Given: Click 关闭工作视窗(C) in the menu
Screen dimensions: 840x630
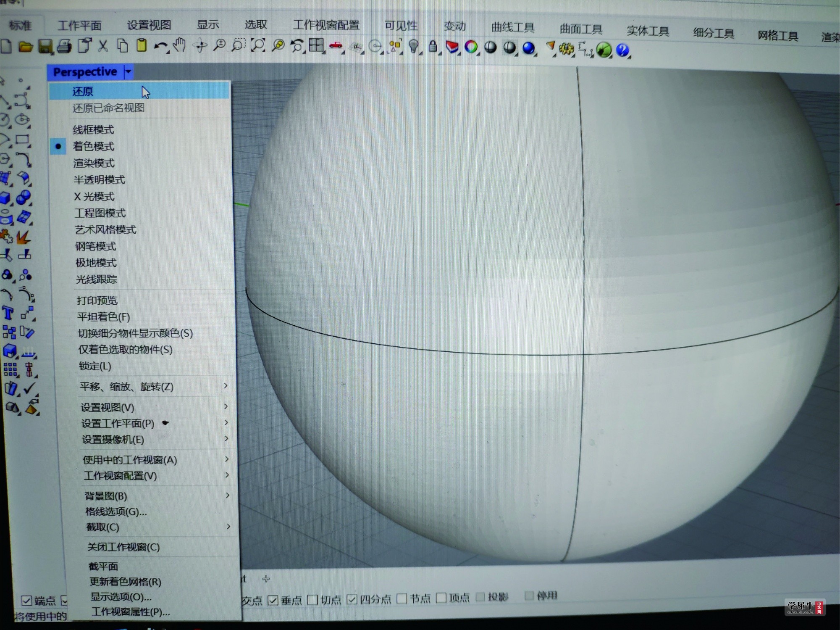Looking at the screenshot, I should click(155, 547).
